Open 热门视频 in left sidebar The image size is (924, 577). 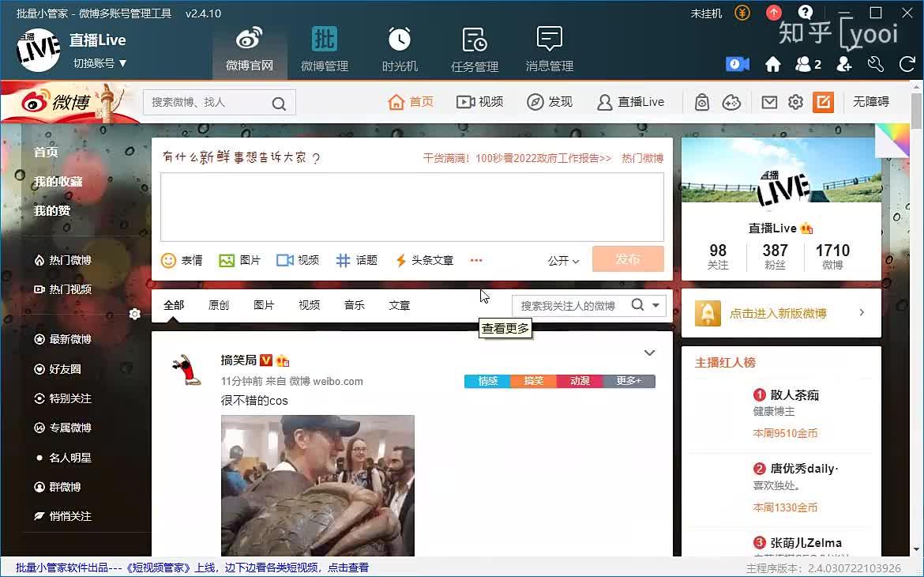pyautogui.click(x=63, y=289)
